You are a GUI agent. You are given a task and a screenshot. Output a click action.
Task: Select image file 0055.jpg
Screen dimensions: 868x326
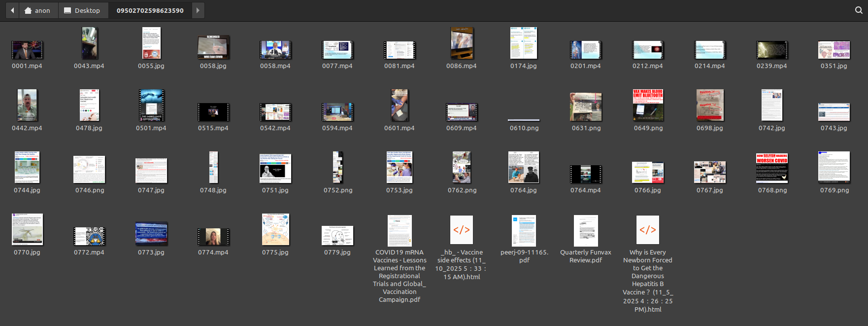pos(151,43)
